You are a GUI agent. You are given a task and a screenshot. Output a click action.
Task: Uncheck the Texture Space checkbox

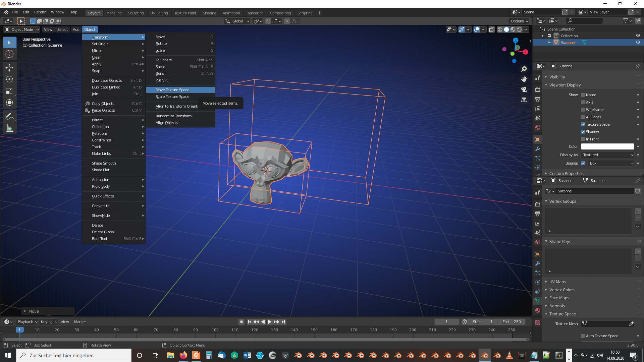(583, 124)
